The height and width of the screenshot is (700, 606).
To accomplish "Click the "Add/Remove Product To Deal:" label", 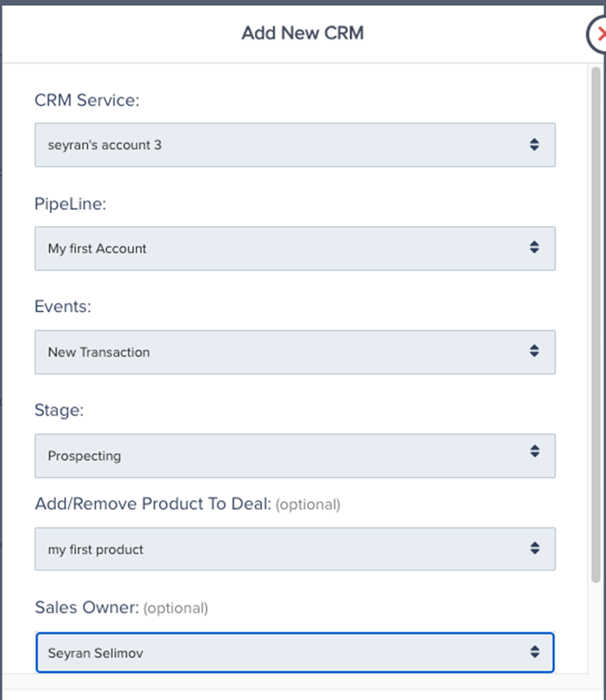I will click(153, 504).
